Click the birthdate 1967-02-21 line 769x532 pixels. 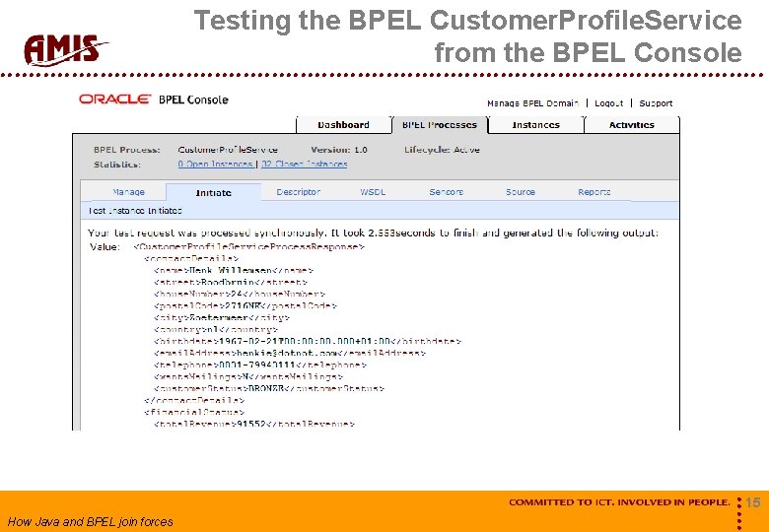(307, 342)
